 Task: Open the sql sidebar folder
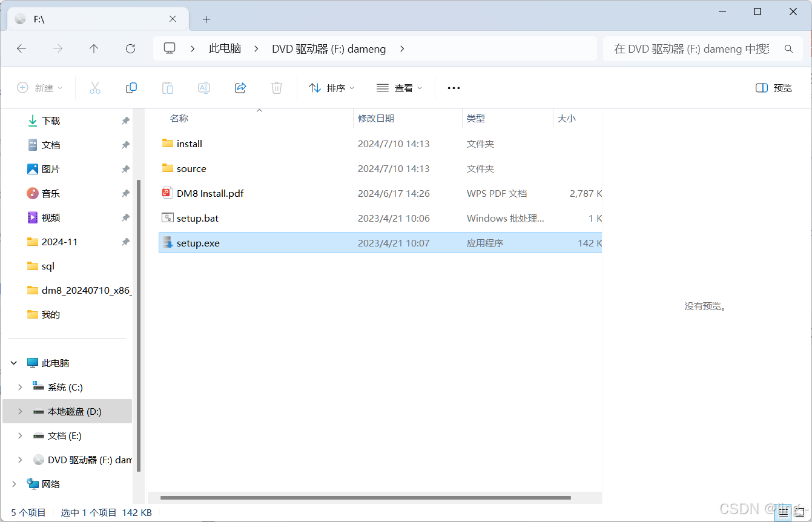41,266
